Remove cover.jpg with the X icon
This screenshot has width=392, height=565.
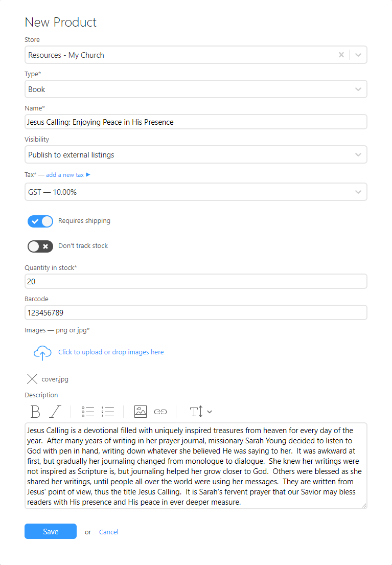click(x=32, y=379)
